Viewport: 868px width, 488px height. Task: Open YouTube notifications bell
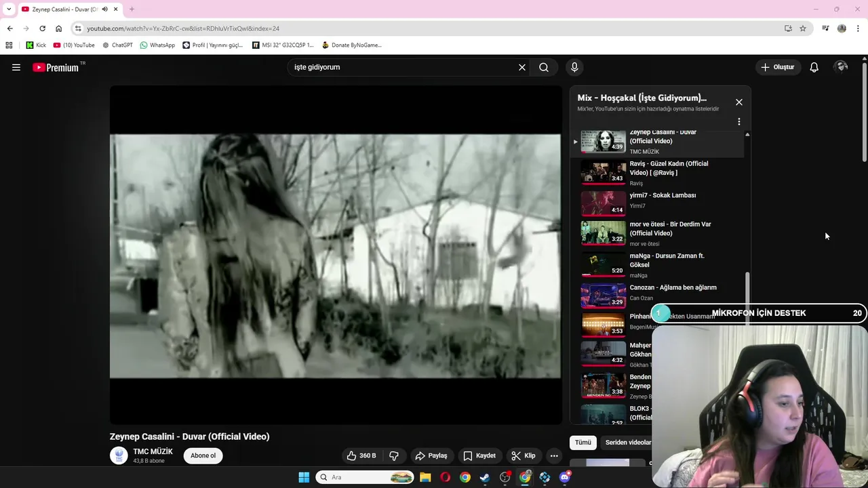coord(814,67)
